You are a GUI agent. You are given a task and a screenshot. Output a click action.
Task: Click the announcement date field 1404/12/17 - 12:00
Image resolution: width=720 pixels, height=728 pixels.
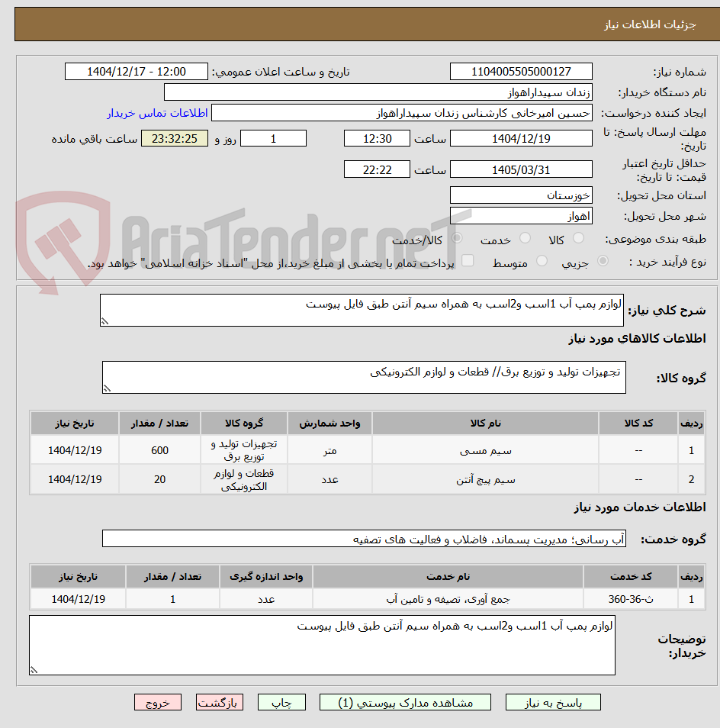click(137, 72)
